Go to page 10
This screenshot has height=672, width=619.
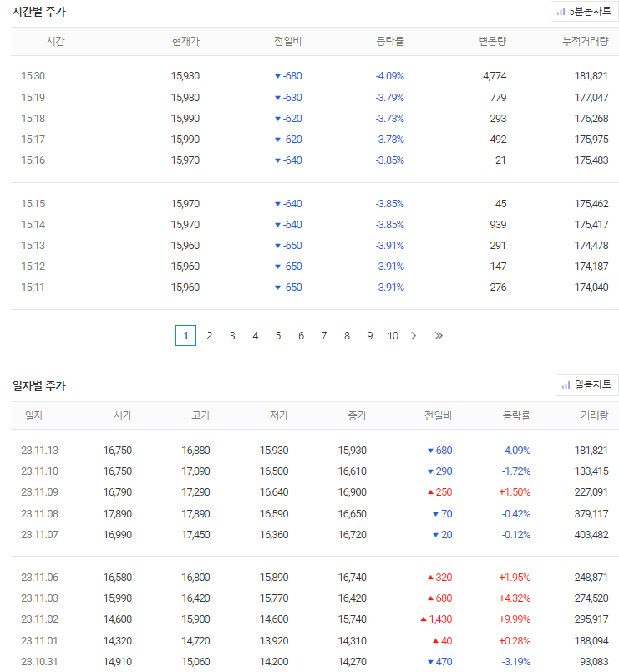[393, 335]
